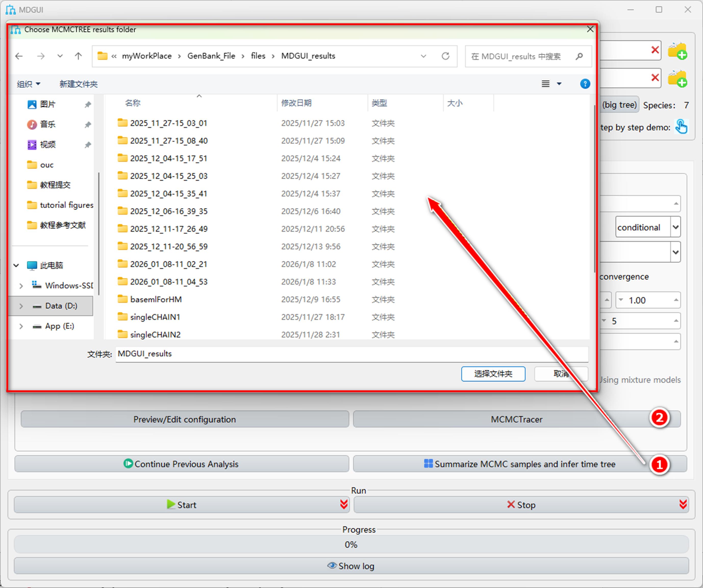The image size is (703, 588).
Task: Select 音乐 in the sidebar
Action: [x=47, y=124]
